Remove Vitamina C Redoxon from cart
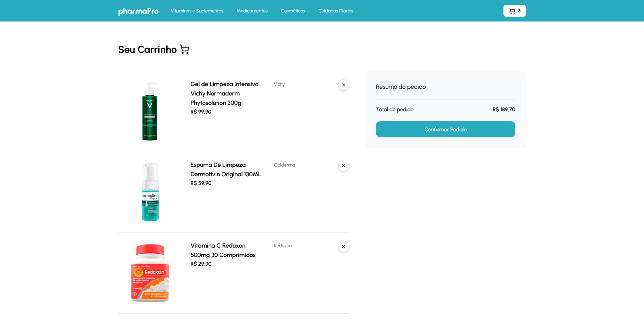This screenshot has height=324, width=644. point(343,247)
